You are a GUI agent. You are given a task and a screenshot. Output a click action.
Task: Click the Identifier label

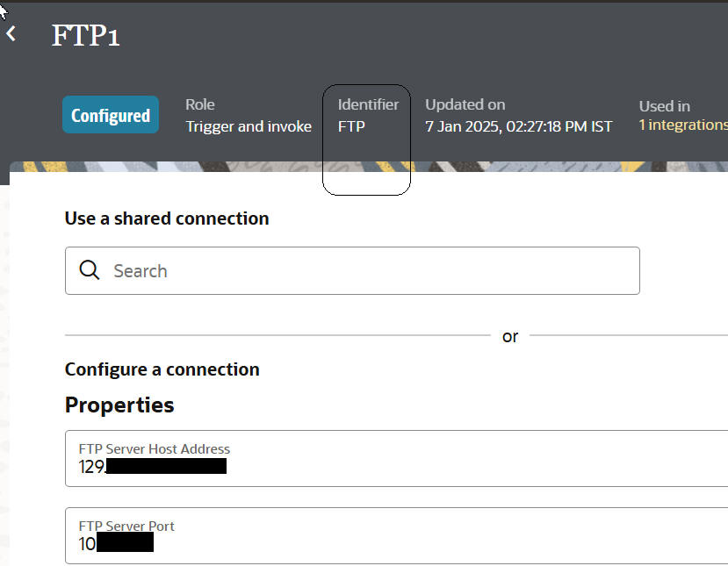click(368, 104)
